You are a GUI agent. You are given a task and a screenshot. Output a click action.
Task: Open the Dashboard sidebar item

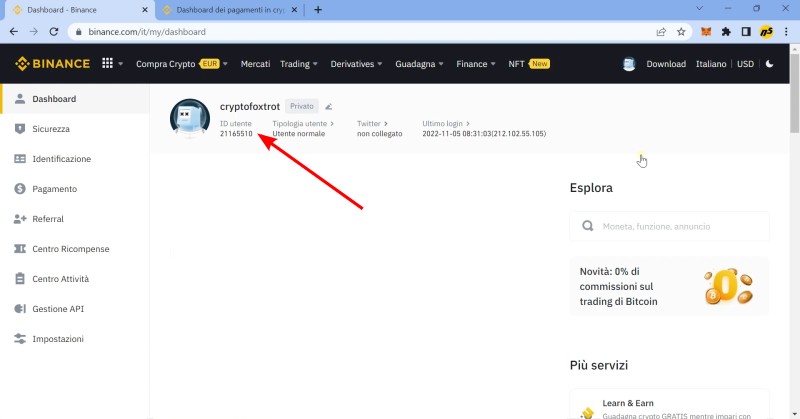click(x=75, y=99)
